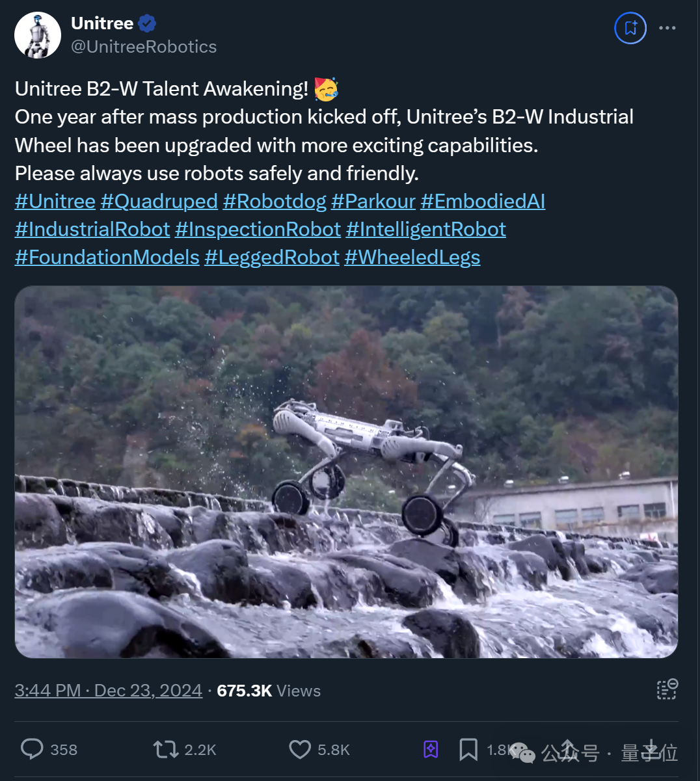Click the reader view icon beside views
The image size is (700, 781).
667,689
